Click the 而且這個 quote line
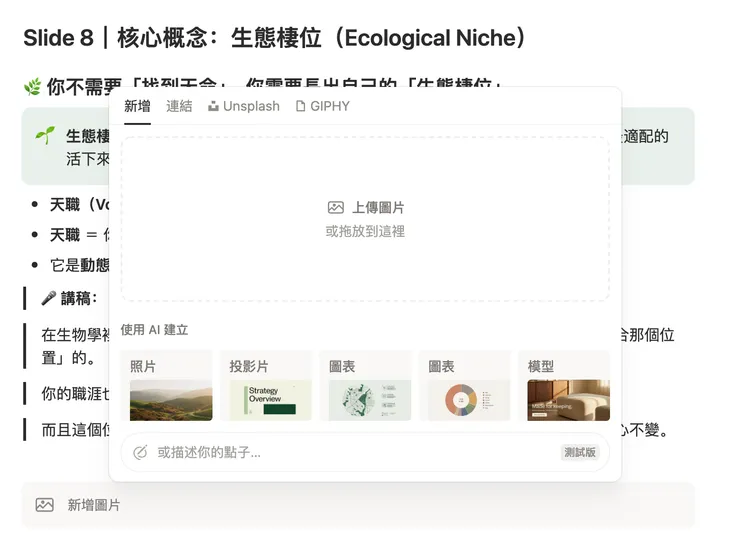The width and height of the screenshot is (740, 560). click(x=76, y=430)
